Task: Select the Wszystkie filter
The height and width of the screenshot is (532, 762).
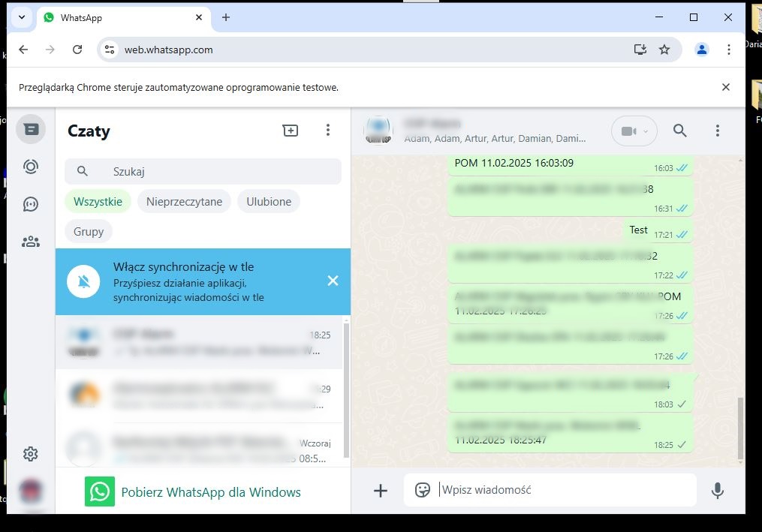Action: [x=98, y=202]
